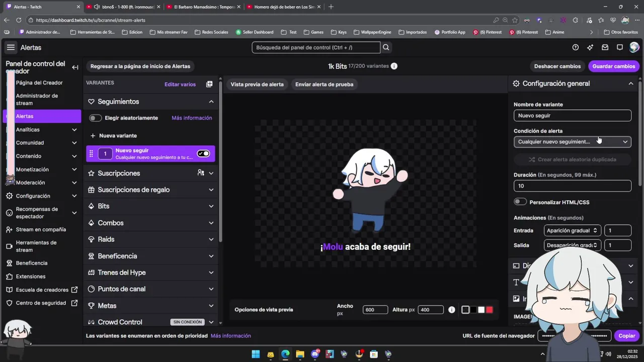Screen dimensions: 644x362
Task: Click the duplicate variants icon near Editar varios
Action: point(209,84)
